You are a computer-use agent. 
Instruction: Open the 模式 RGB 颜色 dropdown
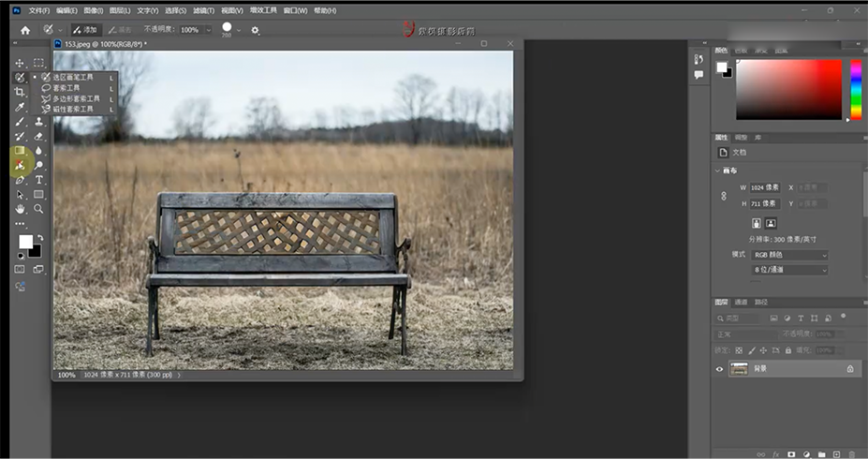click(x=789, y=255)
